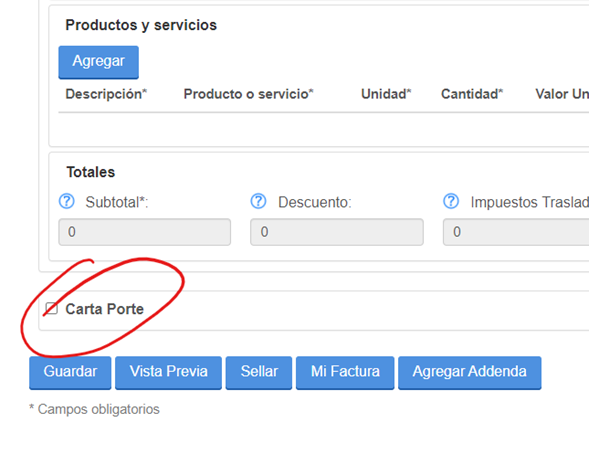
Task: Open the Mi Factura button
Action: (345, 373)
